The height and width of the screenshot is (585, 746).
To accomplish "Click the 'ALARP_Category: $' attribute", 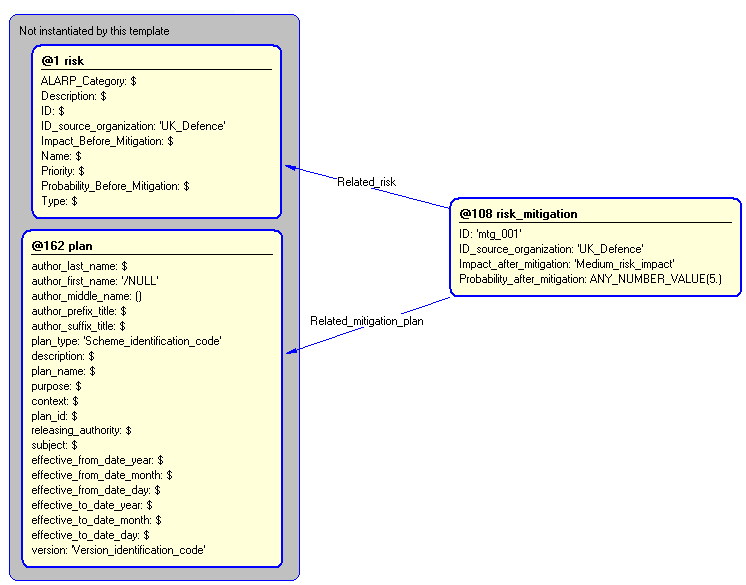I will click(x=88, y=81).
